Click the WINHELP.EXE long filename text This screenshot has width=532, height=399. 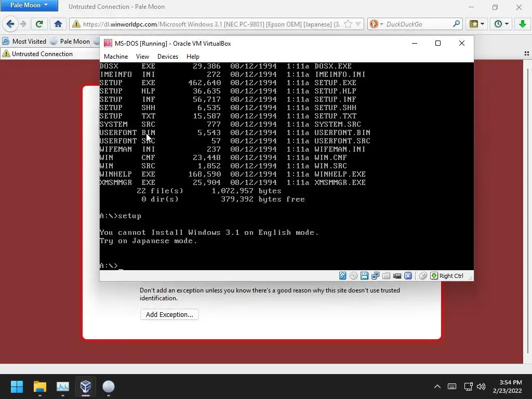coord(340,174)
